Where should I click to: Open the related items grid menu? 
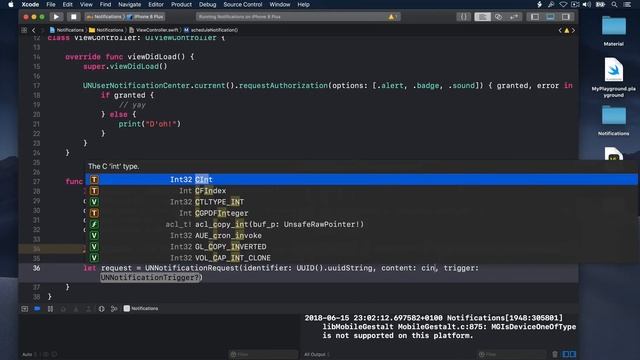24,30
